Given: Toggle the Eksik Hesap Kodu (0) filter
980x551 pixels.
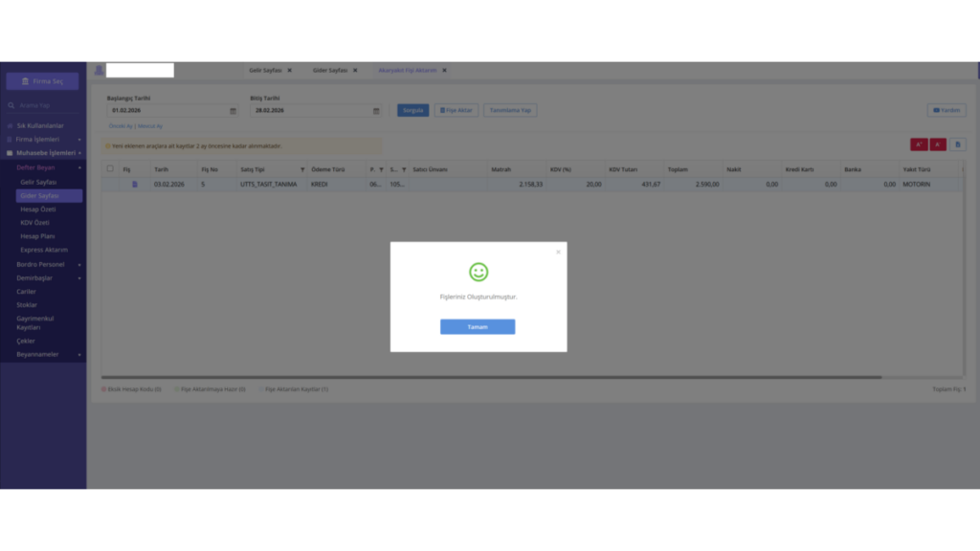Looking at the screenshot, I should coord(131,389).
